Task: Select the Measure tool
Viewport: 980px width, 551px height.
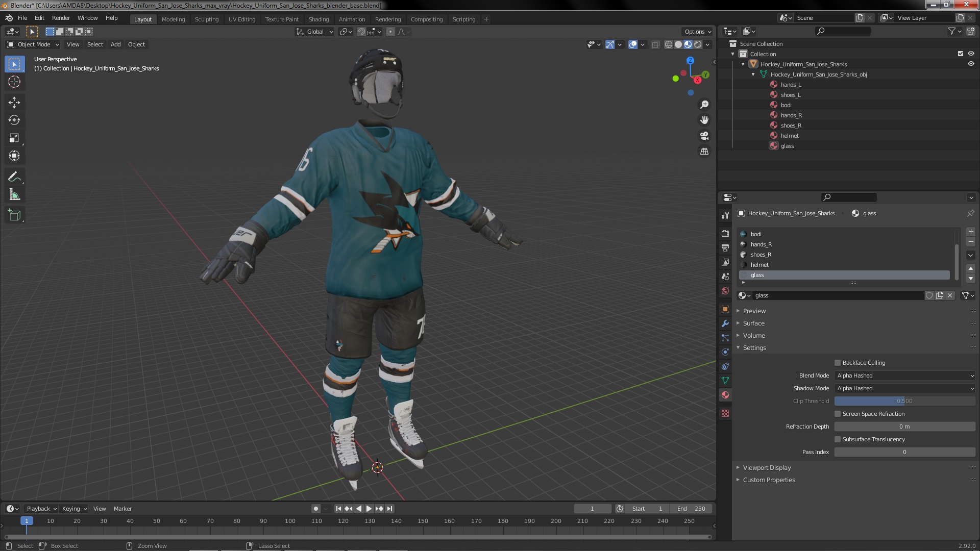Action: coord(14,195)
